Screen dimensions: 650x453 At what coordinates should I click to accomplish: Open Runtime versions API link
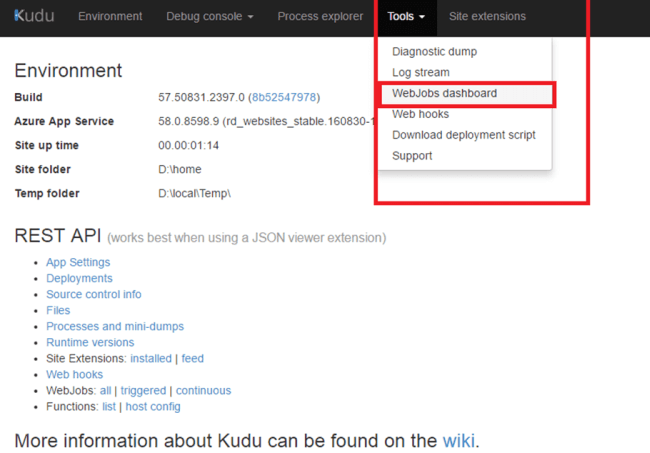pyautogui.click(x=90, y=343)
